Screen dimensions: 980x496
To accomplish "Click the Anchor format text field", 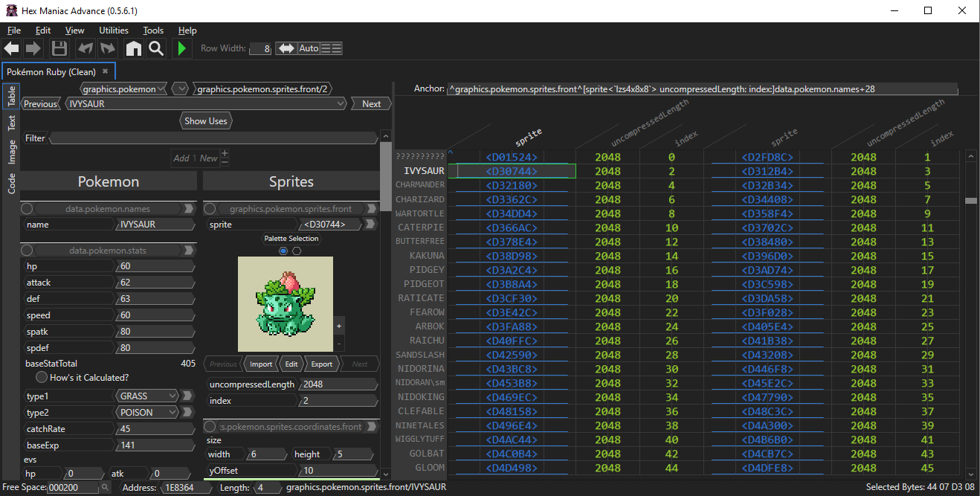I will (x=702, y=89).
